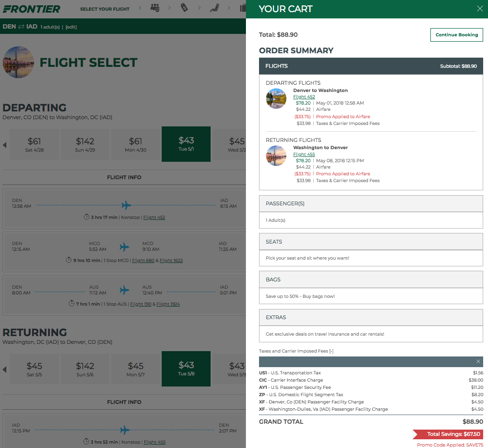Select departing fare $61 Mon 4/30
Viewport: 488px width, 448px height.
136,144
